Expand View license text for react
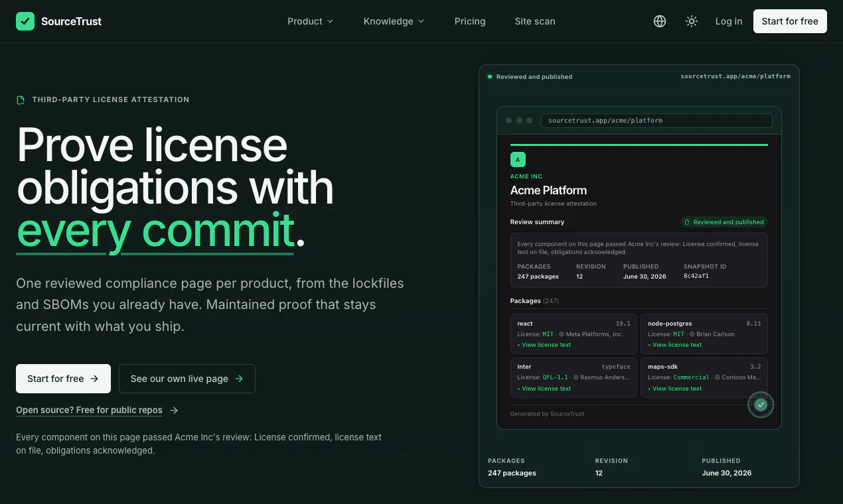This screenshot has height=504, width=843. tap(544, 345)
